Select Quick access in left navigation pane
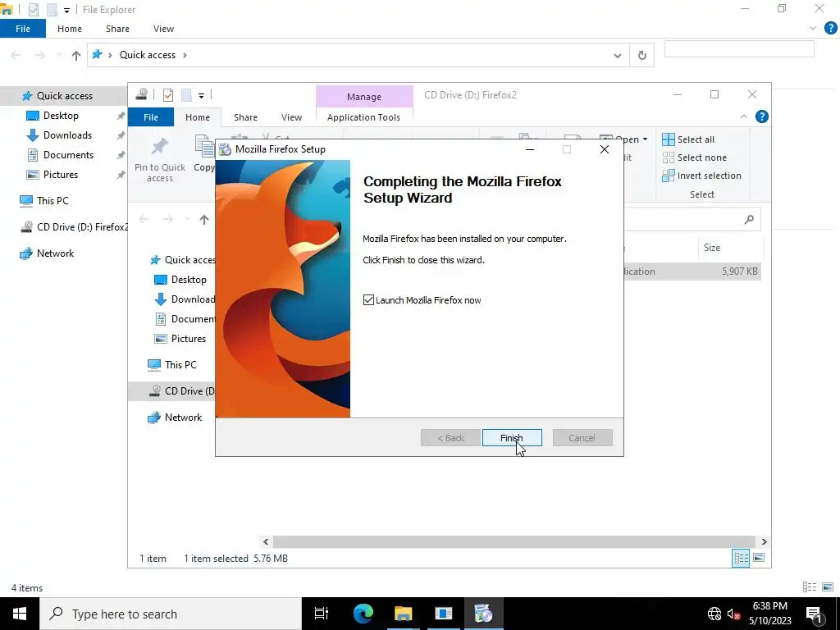The image size is (840, 630). coord(64,96)
